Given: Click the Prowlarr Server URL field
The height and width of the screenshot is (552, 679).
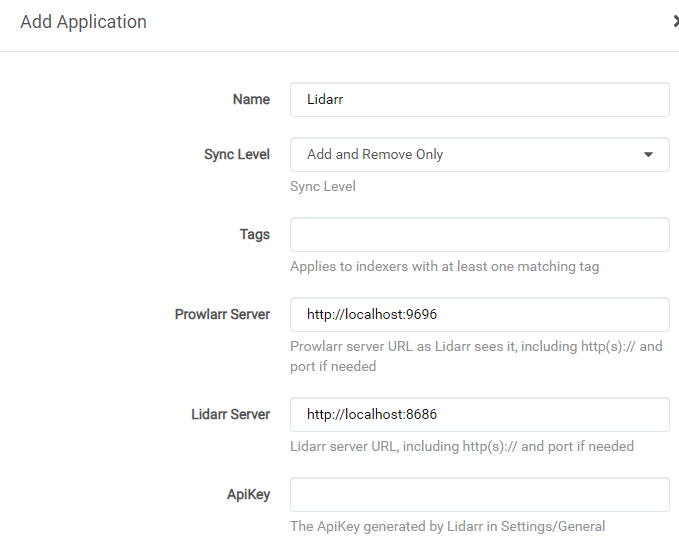Looking at the screenshot, I should 480,314.
